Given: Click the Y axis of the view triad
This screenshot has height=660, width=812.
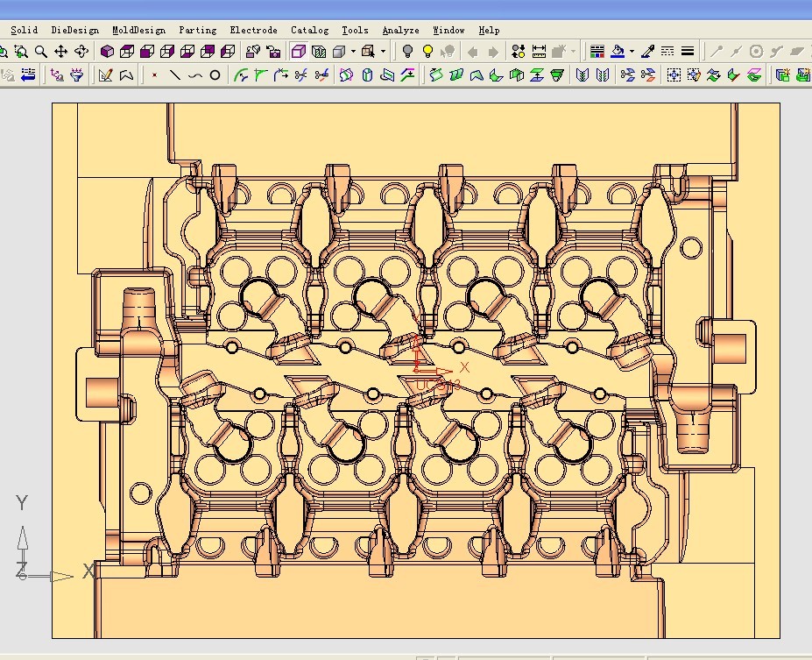Looking at the screenshot, I should click(x=23, y=536).
